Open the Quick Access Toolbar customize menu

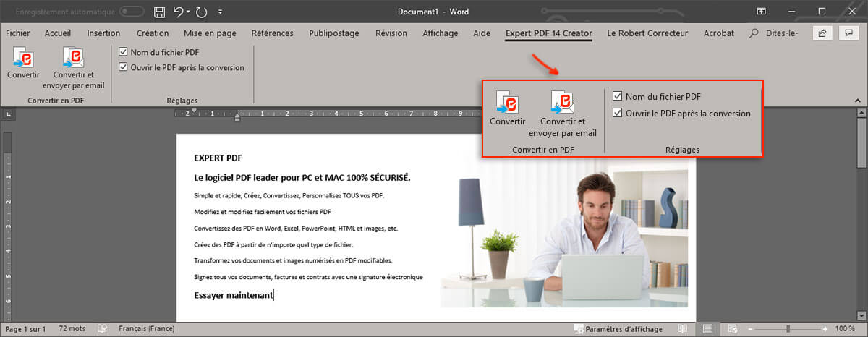220,12
